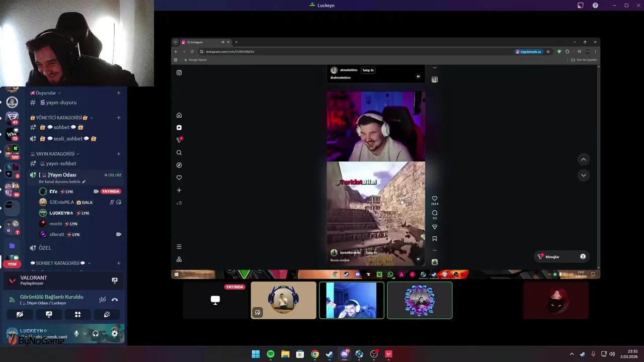Click Instagram Reels icon in shared stream
Screen dimensions: 644x362
click(x=179, y=128)
